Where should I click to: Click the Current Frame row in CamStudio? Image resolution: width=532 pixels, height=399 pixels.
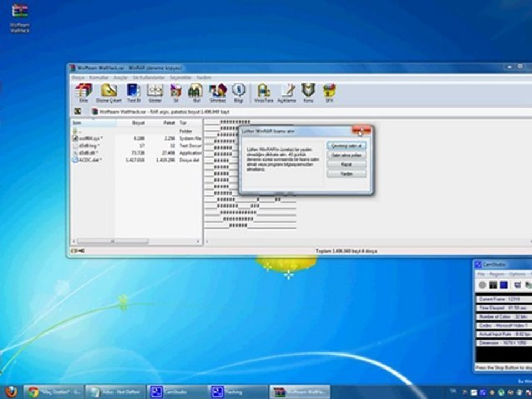coord(504,299)
